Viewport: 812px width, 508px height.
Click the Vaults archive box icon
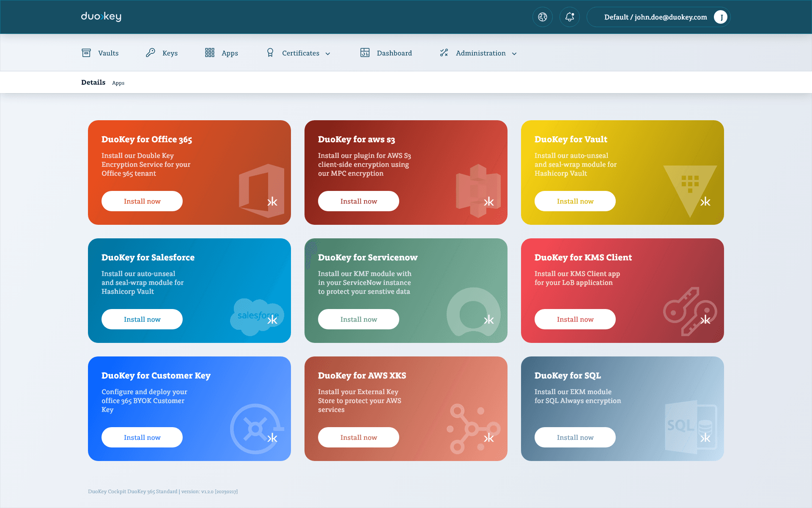(x=86, y=53)
